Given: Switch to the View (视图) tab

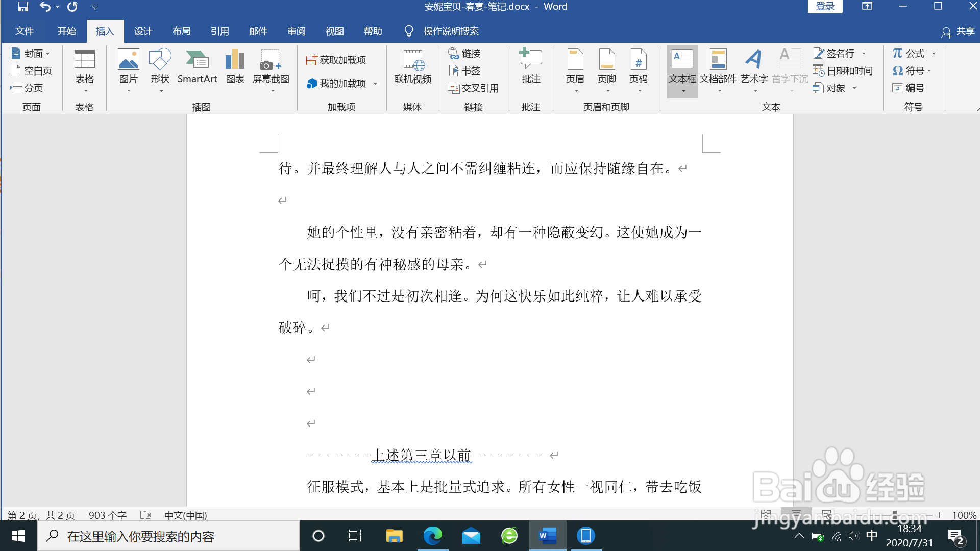Looking at the screenshot, I should [334, 31].
